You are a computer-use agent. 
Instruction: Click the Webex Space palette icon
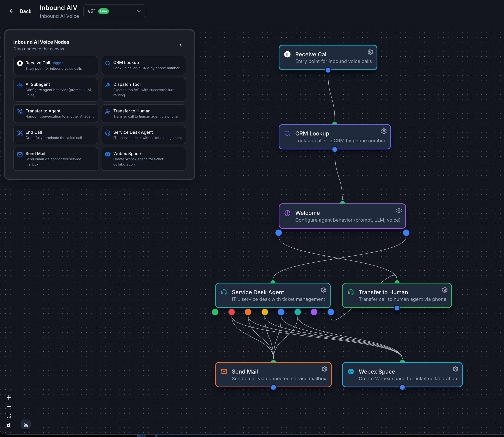(x=108, y=154)
